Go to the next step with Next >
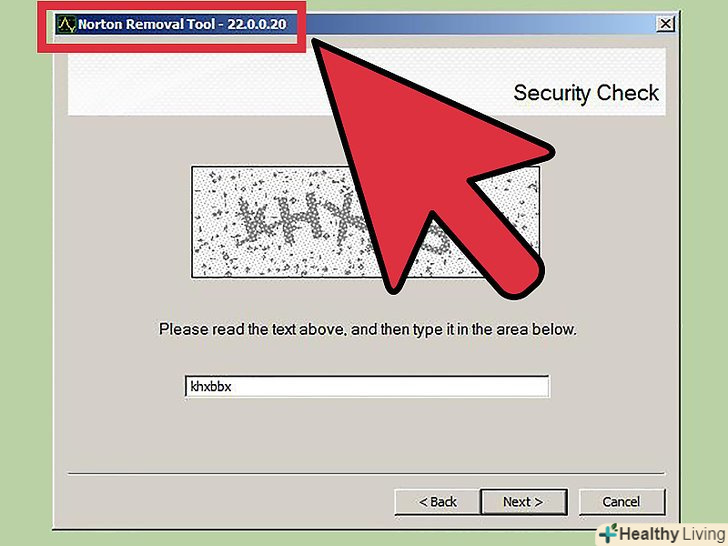Viewport: 728px width, 546px height. point(523,502)
